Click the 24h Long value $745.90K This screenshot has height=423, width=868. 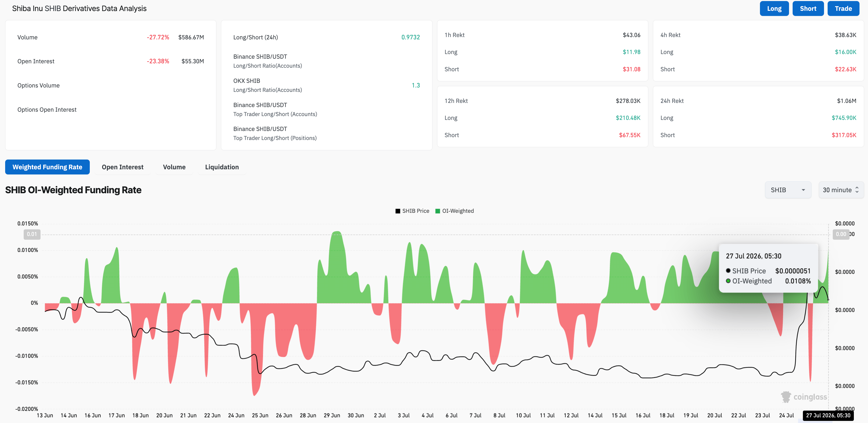[844, 118]
